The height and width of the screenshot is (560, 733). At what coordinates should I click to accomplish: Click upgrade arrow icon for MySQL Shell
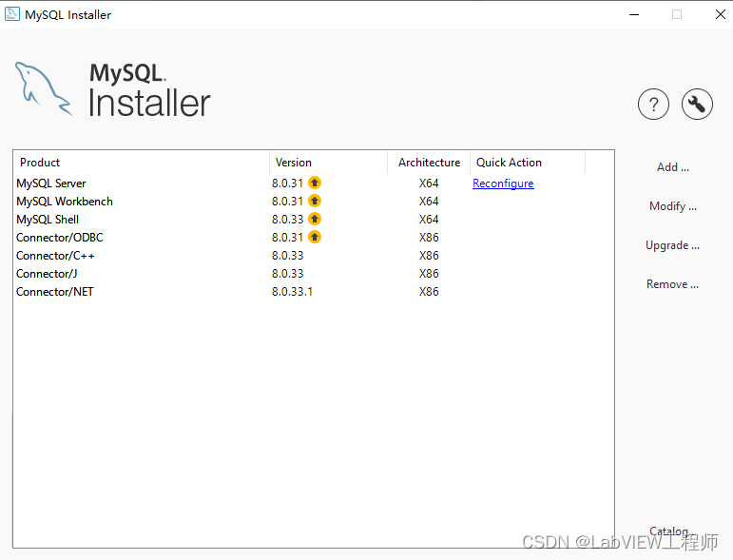(x=315, y=219)
